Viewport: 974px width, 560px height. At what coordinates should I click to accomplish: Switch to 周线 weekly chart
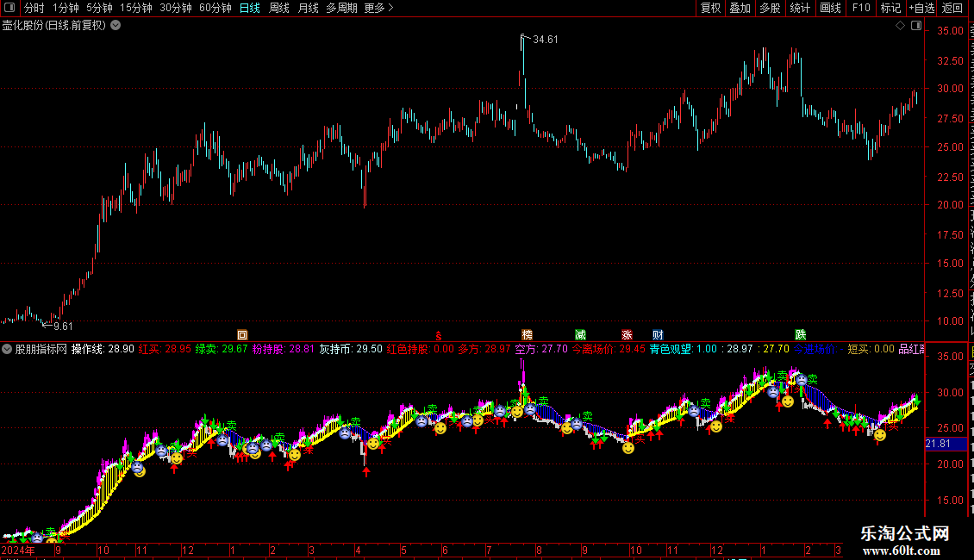(x=279, y=8)
